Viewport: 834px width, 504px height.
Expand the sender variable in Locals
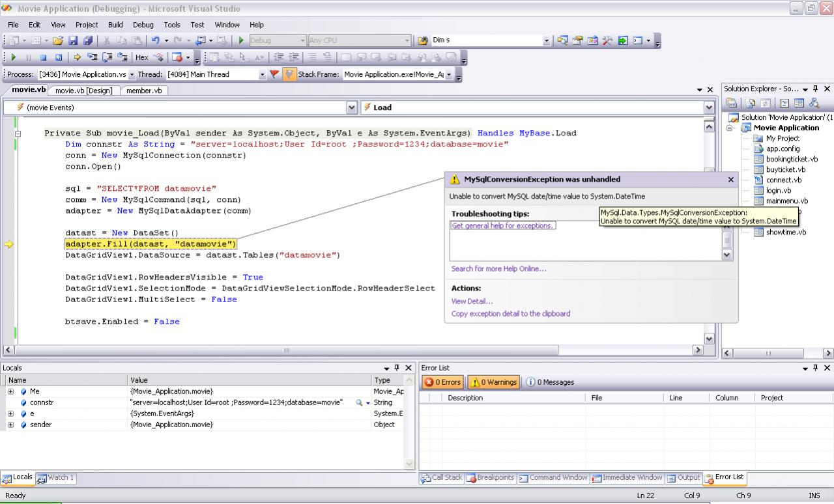10,425
